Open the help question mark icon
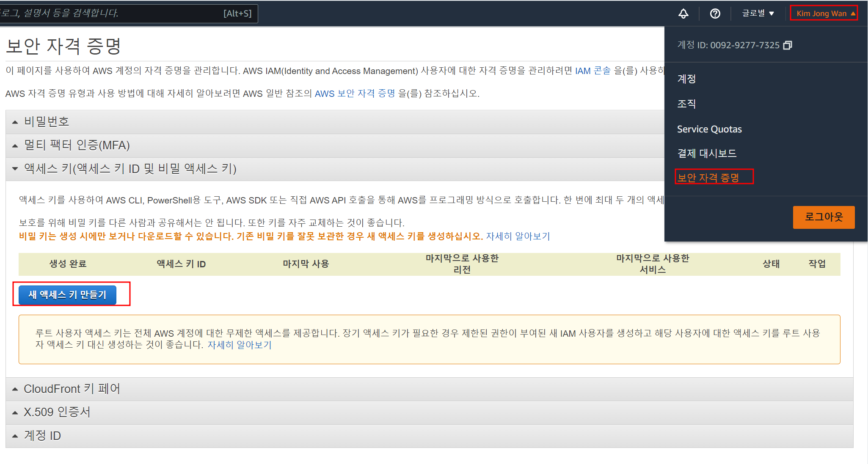This screenshot has height=464, width=868. coord(715,14)
